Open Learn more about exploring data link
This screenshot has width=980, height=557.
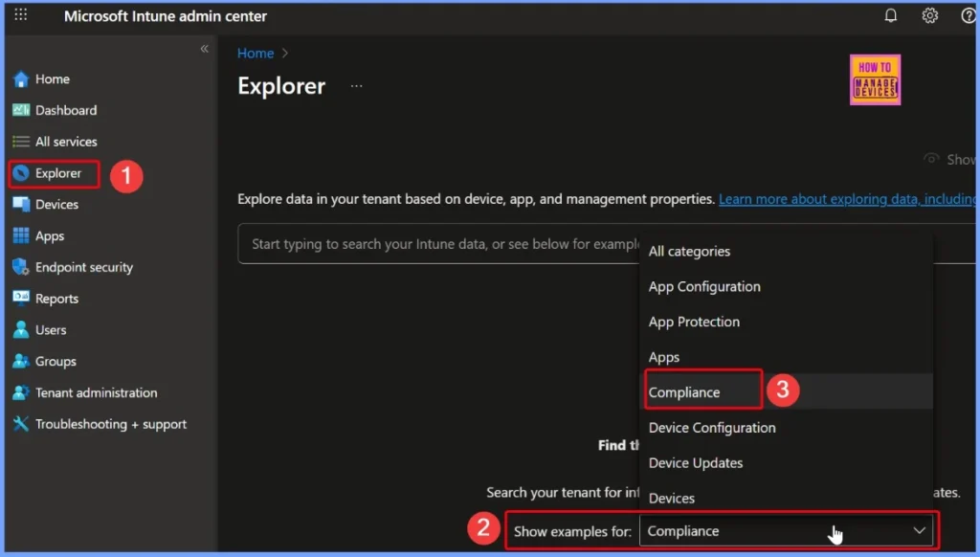pos(847,199)
